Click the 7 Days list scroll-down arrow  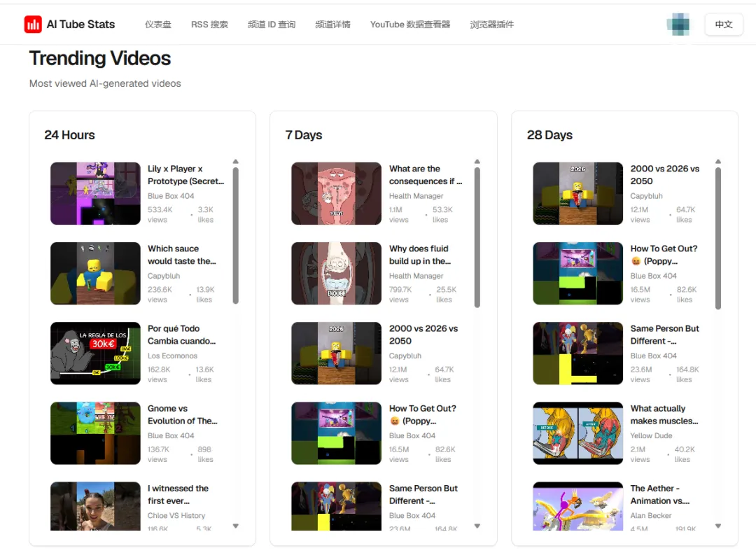(477, 526)
